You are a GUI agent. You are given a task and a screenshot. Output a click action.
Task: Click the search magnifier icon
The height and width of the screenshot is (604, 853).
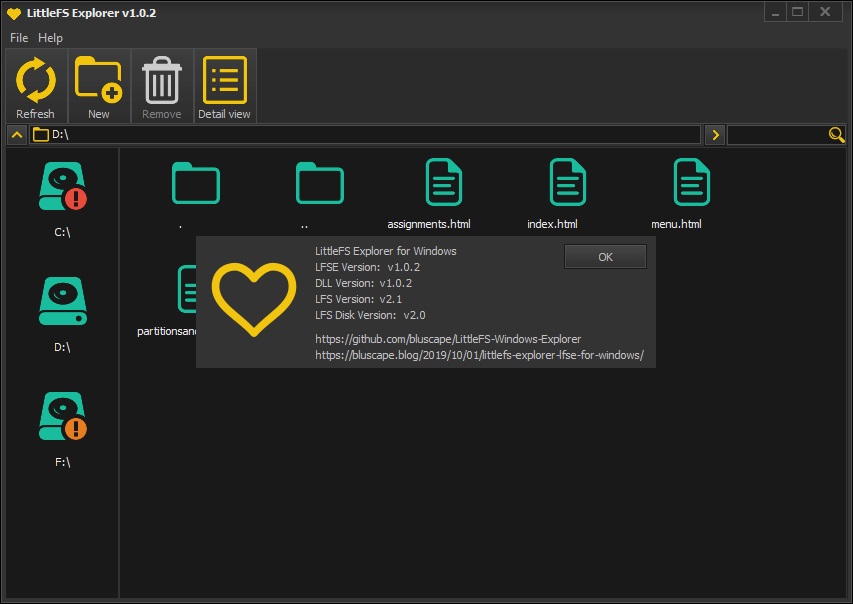point(836,134)
